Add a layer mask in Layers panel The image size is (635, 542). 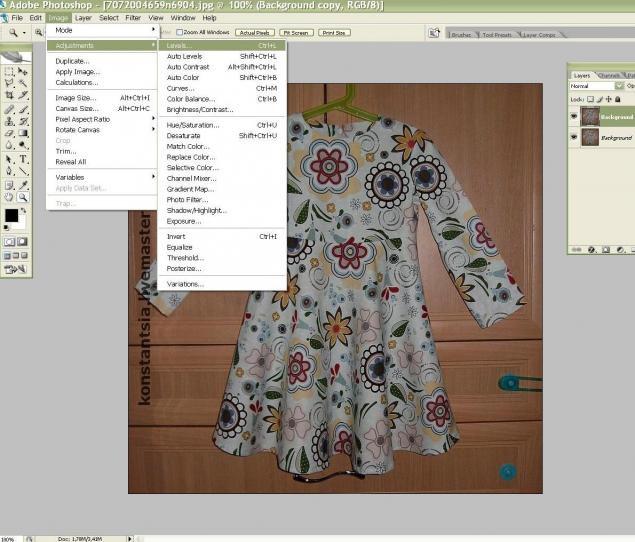605,250
